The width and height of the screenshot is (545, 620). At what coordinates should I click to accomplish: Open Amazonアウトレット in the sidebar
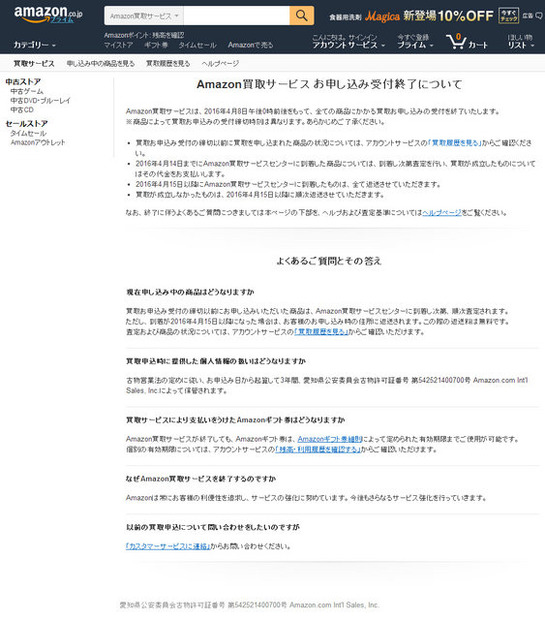point(38,142)
